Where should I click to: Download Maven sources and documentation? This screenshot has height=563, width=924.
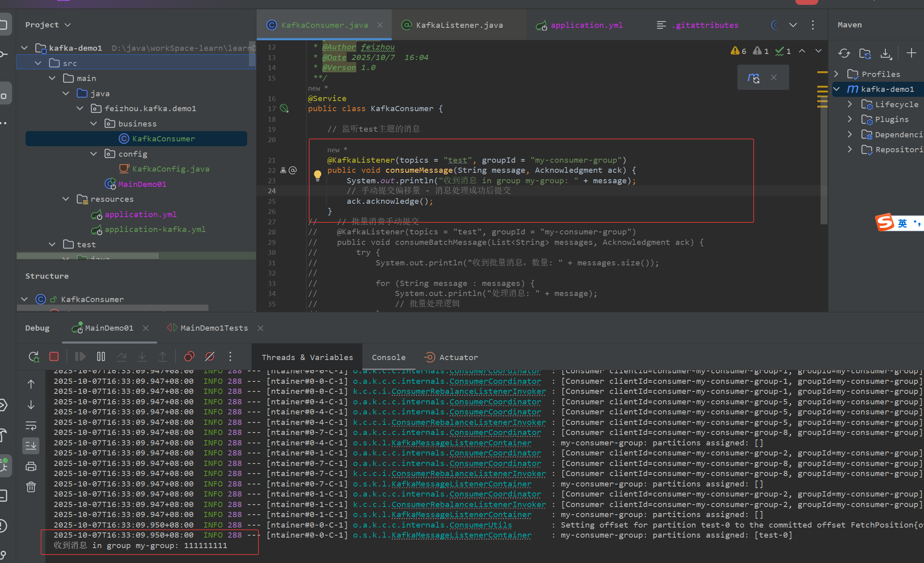pyautogui.click(x=886, y=53)
